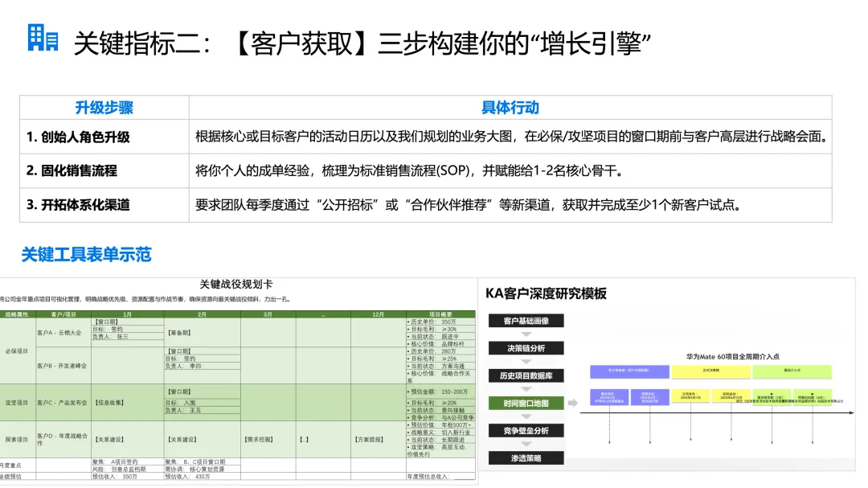Click the 决策链分析 box

tap(526, 348)
